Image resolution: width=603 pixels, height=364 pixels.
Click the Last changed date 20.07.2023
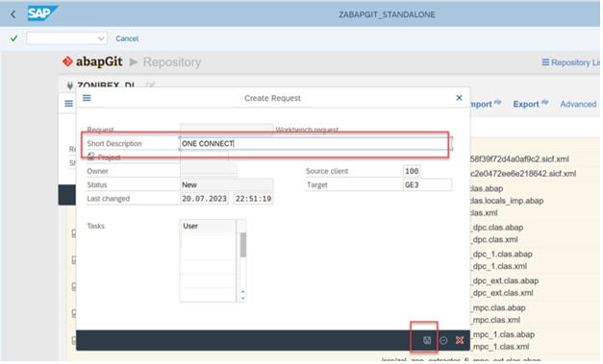204,199
